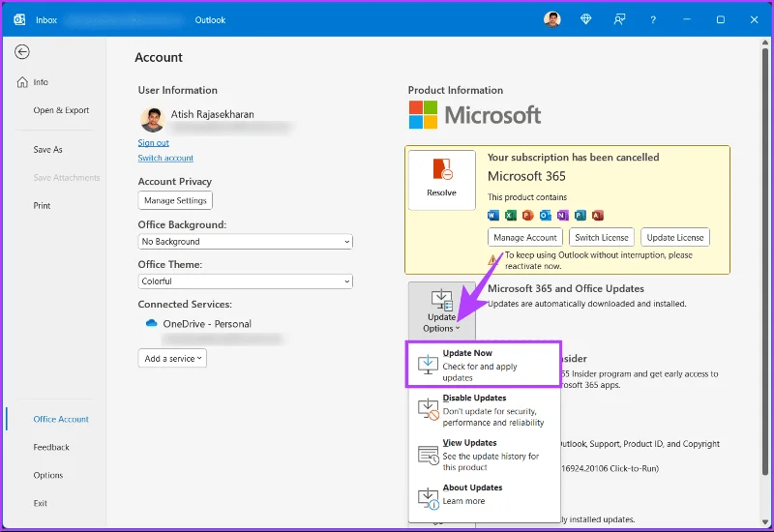Viewport: 774px width, 532px height.
Task: Select Save As in sidebar
Action: (47, 150)
